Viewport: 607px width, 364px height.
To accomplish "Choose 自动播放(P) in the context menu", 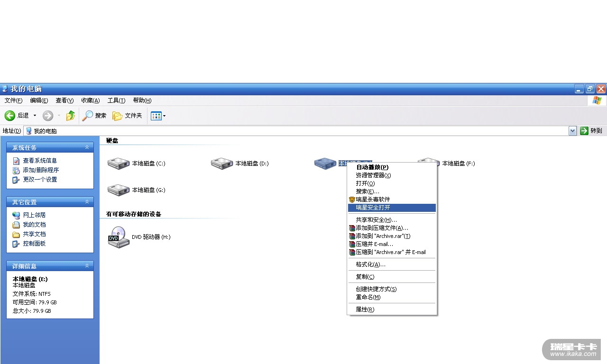I will point(392,167).
